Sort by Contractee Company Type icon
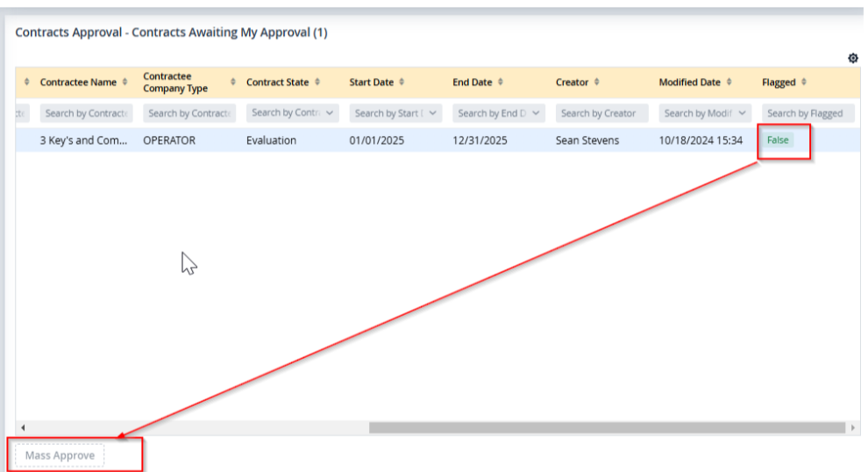Viewport: 868px width, 472px height. 233,82
